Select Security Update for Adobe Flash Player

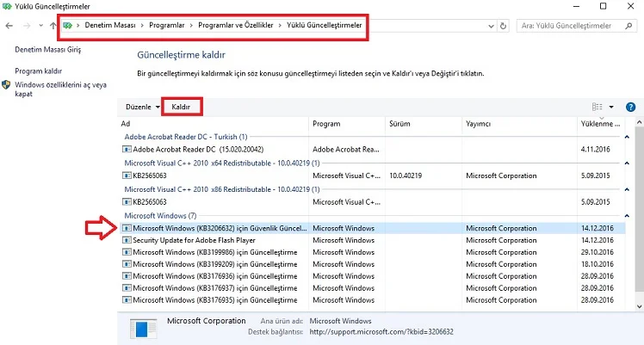point(372,240)
